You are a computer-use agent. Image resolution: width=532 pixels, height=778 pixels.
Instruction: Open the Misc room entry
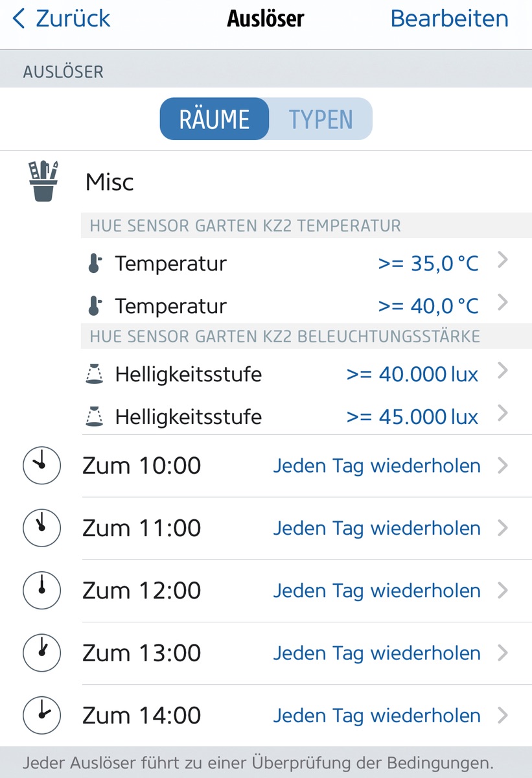click(110, 182)
